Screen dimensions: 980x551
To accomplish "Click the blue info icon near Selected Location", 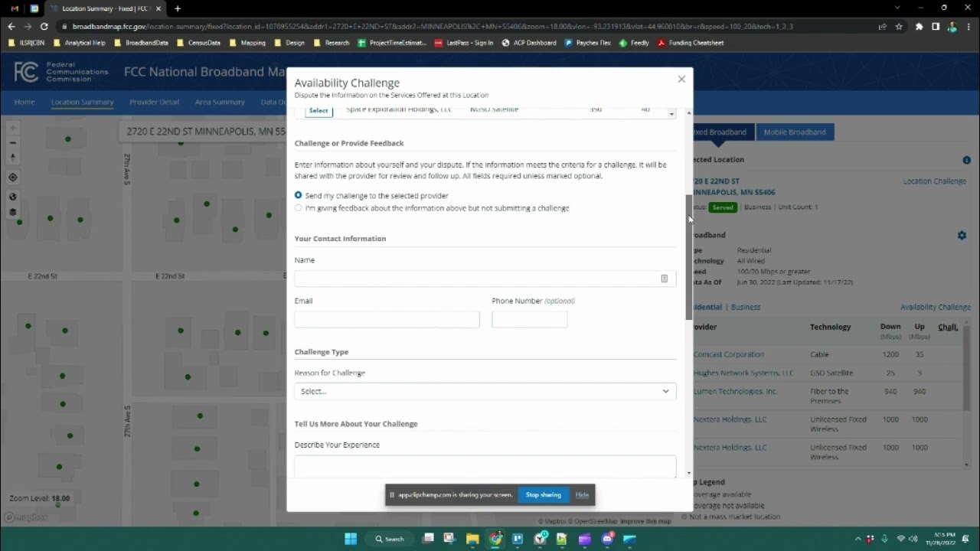I will pyautogui.click(x=966, y=160).
